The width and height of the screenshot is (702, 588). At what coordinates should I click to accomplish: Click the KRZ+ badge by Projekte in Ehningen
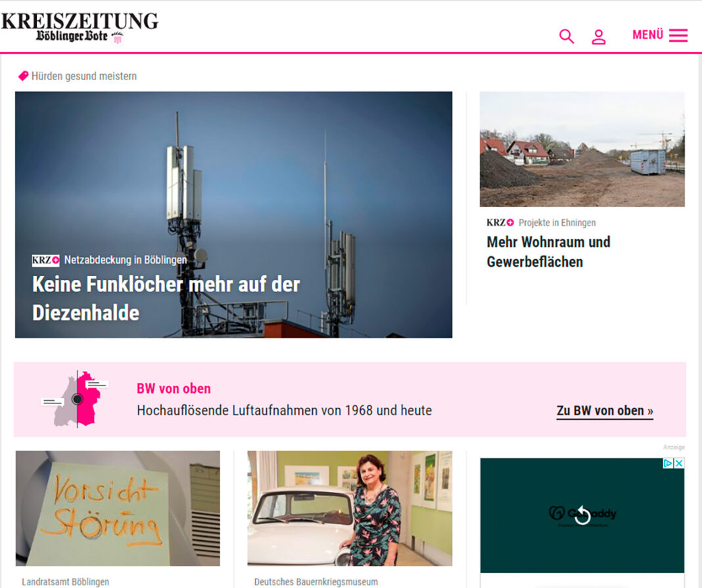pyautogui.click(x=500, y=223)
